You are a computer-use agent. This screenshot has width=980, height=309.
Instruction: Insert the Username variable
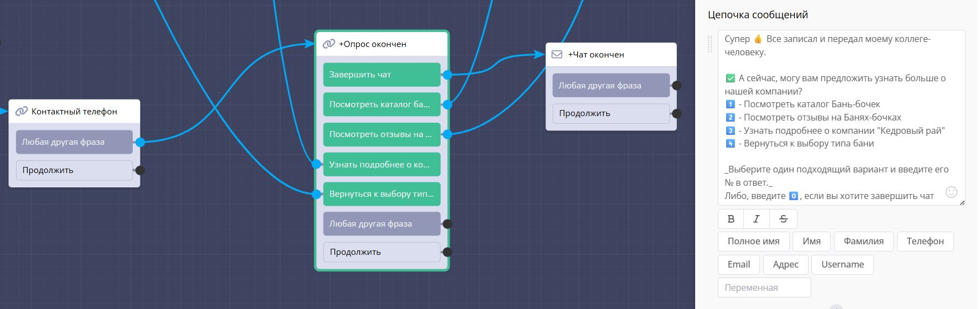[x=842, y=265]
